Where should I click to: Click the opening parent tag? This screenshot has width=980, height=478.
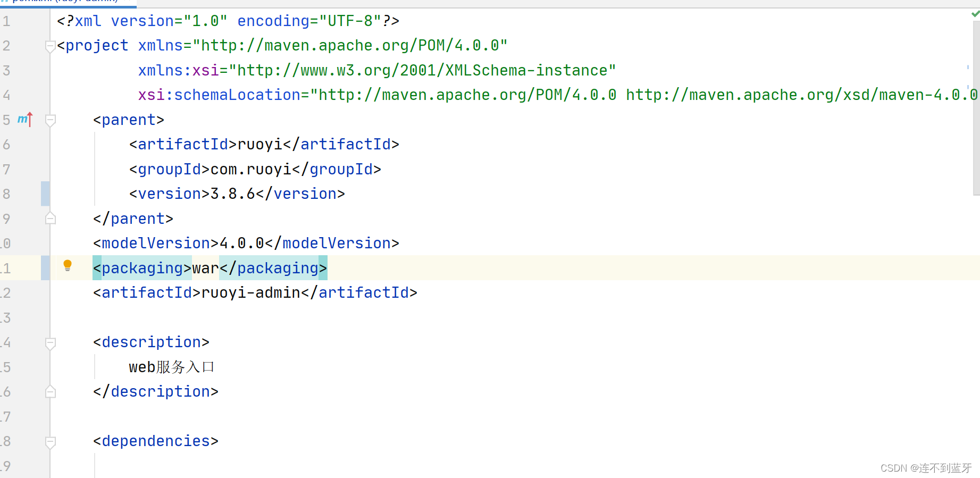pyautogui.click(x=129, y=120)
